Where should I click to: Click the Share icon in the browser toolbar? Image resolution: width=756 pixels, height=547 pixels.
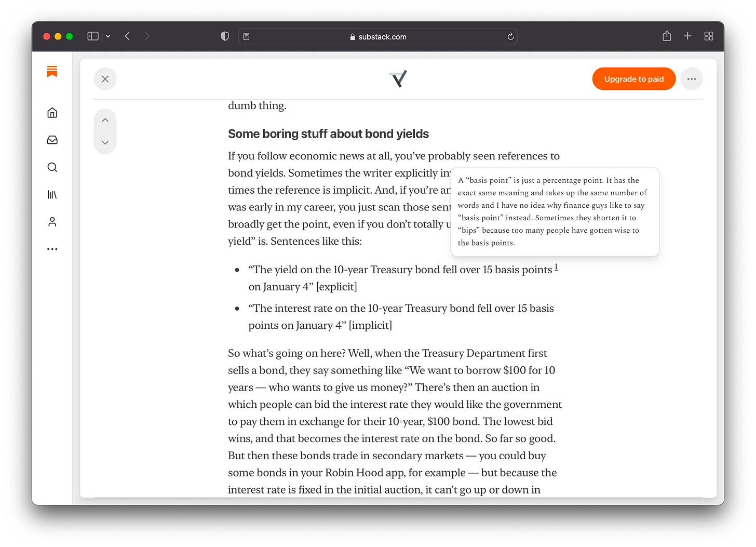coord(666,36)
